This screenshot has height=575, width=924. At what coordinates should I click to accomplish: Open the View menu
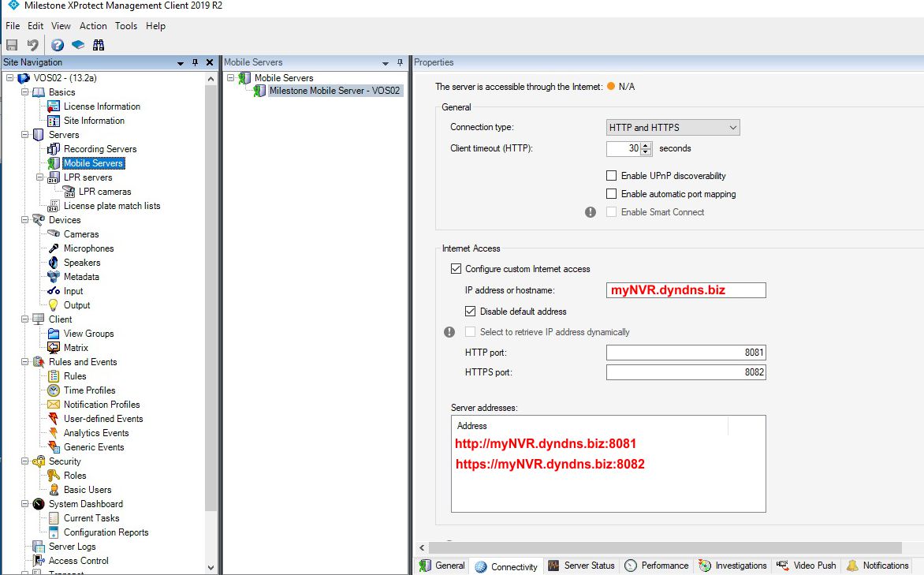coord(61,26)
